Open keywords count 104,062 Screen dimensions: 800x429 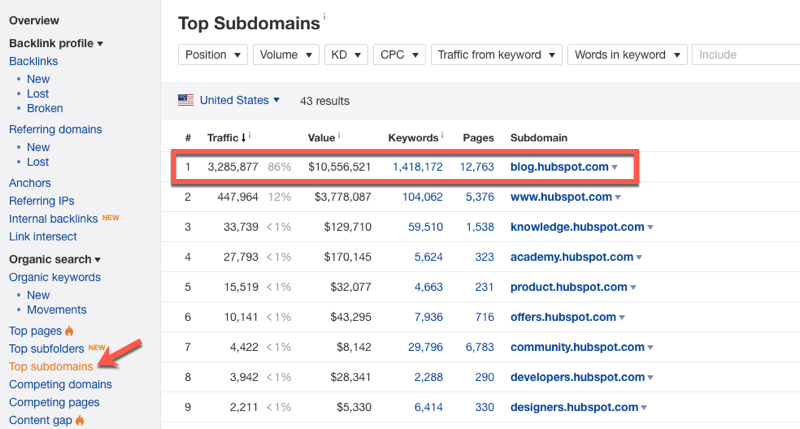click(x=422, y=197)
